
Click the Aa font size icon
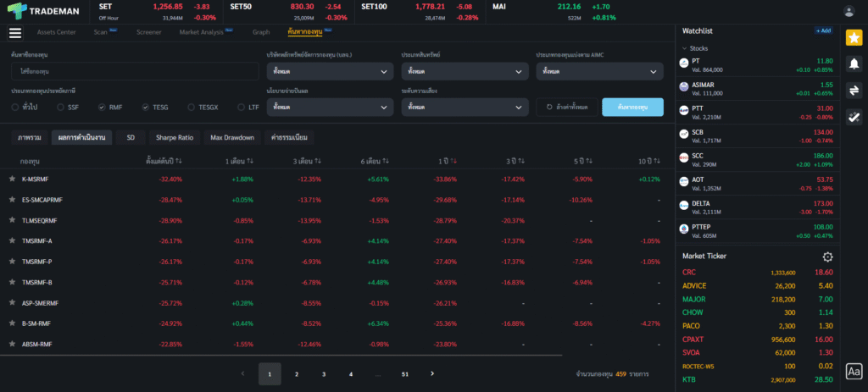coord(854,371)
